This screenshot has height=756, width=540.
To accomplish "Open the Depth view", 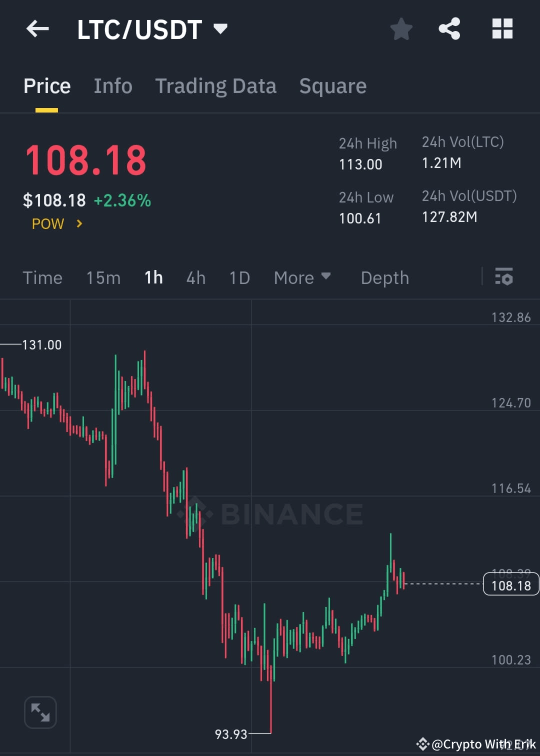I will [x=384, y=277].
